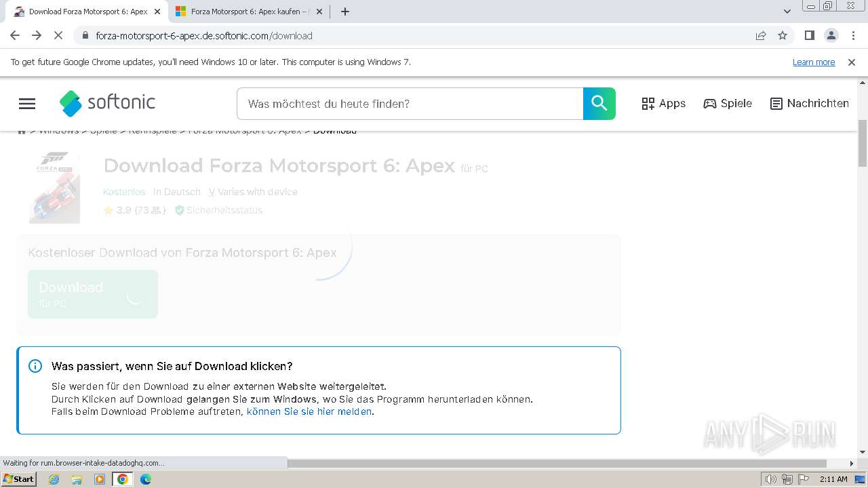Click the 3.9 star rating
The height and width of the screenshot is (488, 868).
point(134,210)
